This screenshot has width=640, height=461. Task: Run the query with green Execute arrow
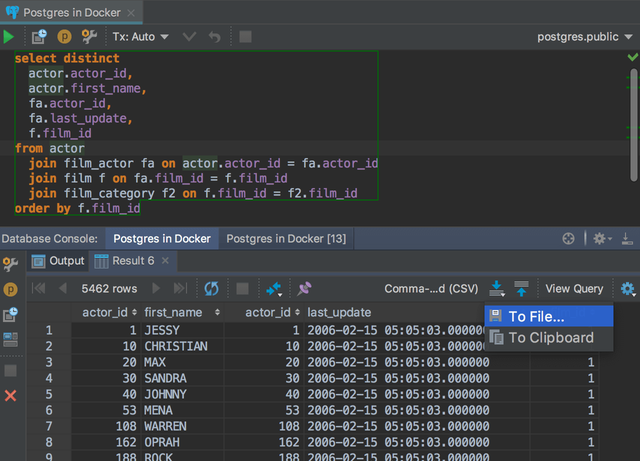[9, 37]
